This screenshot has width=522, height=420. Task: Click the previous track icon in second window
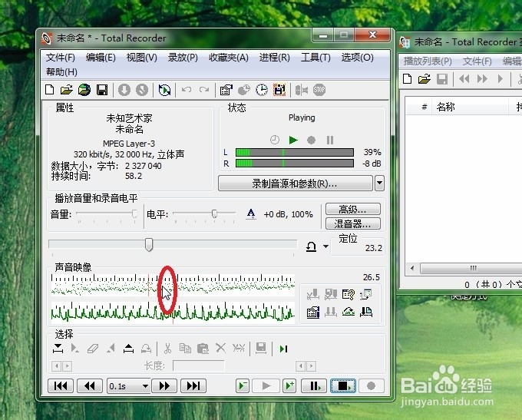coord(464,79)
